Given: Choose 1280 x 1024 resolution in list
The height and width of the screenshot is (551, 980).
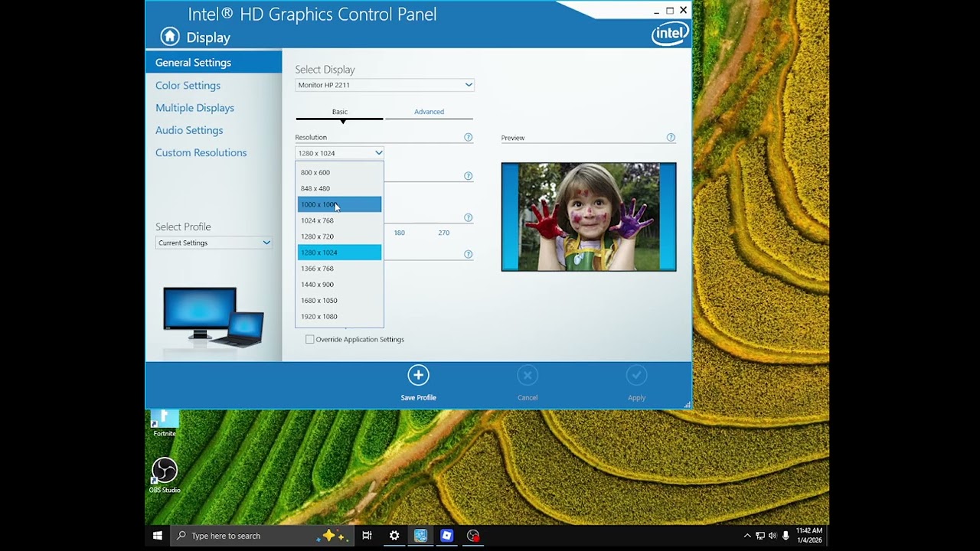Looking at the screenshot, I should point(339,253).
